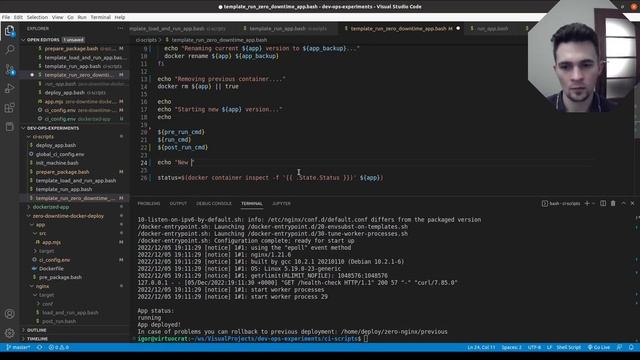This screenshot has width=640, height=360.
Task: Change encoding via UTF-8 status item
Action: (x=534, y=347)
